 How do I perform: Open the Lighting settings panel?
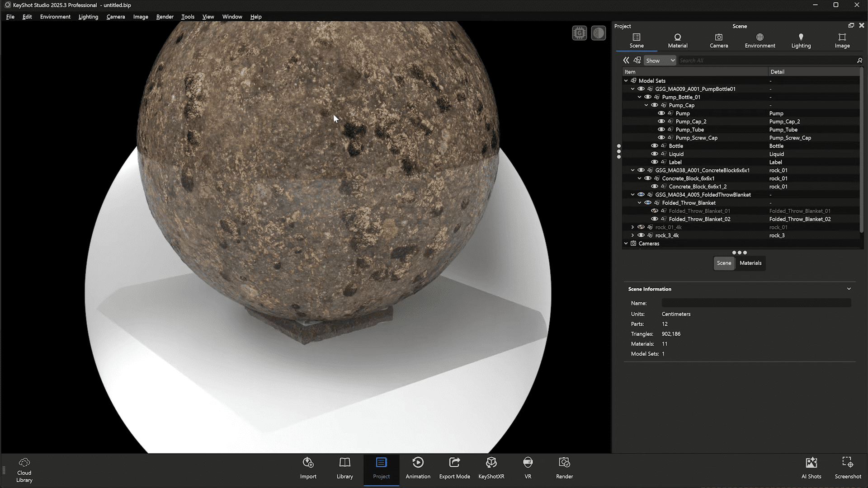coord(801,41)
